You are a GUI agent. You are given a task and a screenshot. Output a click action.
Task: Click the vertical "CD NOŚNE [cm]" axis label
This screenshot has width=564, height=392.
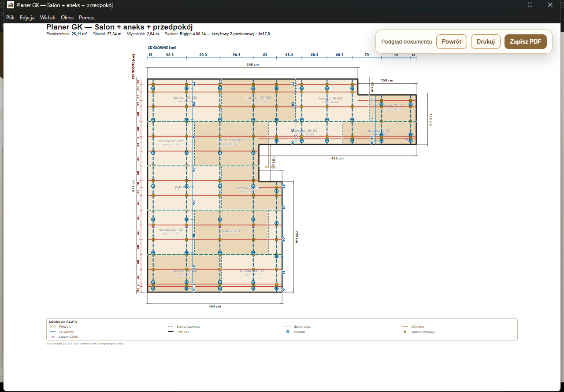point(133,67)
